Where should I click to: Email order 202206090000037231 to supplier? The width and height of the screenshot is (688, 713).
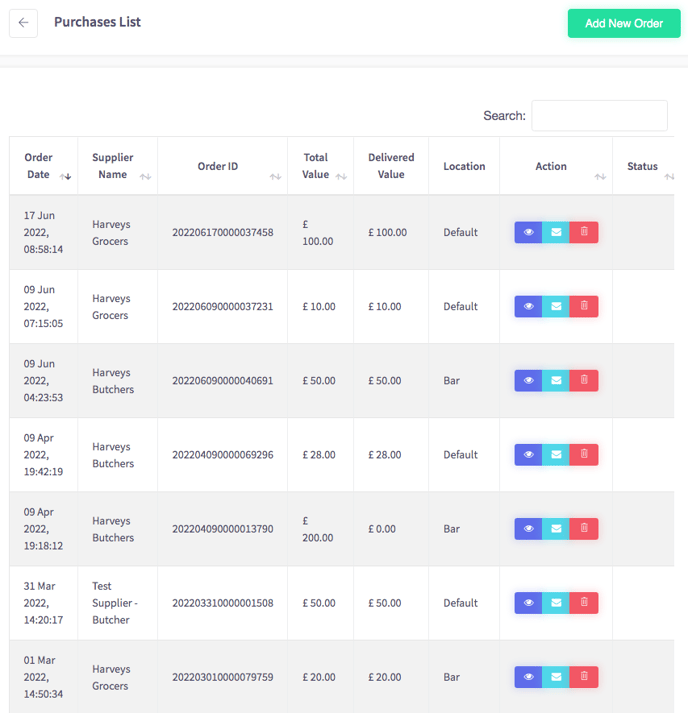click(x=556, y=306)
